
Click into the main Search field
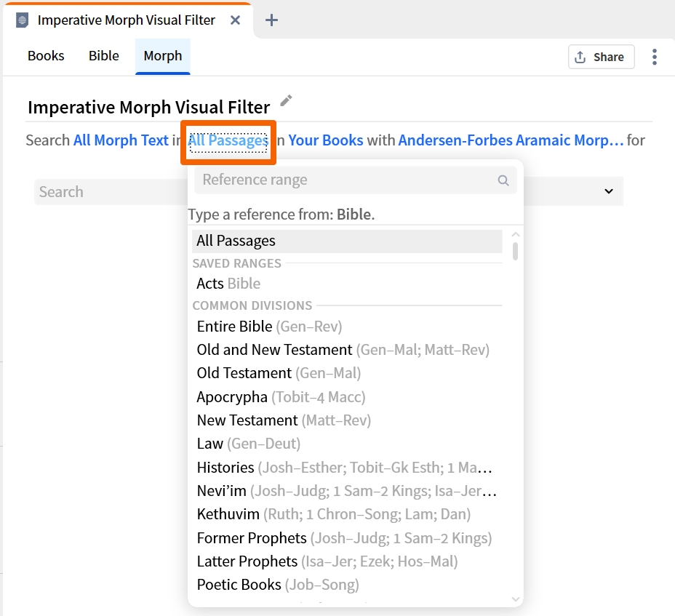111,192
